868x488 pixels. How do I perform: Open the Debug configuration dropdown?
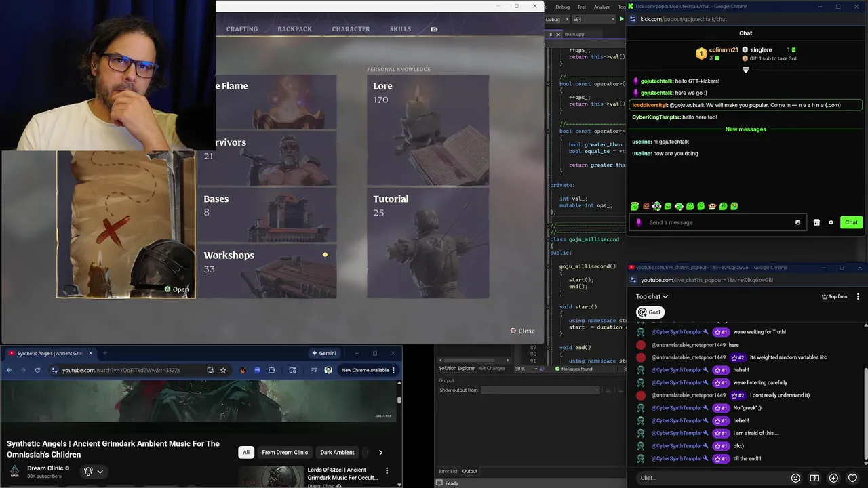557,20
